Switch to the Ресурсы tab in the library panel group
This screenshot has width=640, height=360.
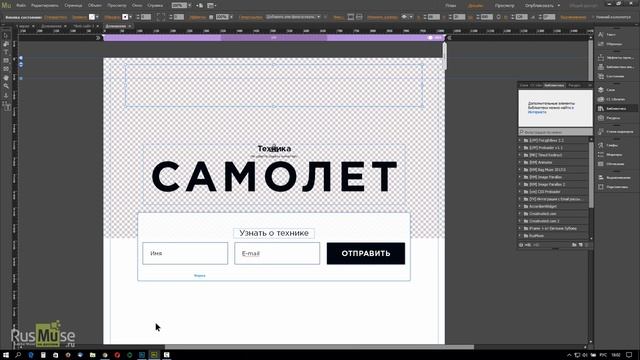coord(574,85)
